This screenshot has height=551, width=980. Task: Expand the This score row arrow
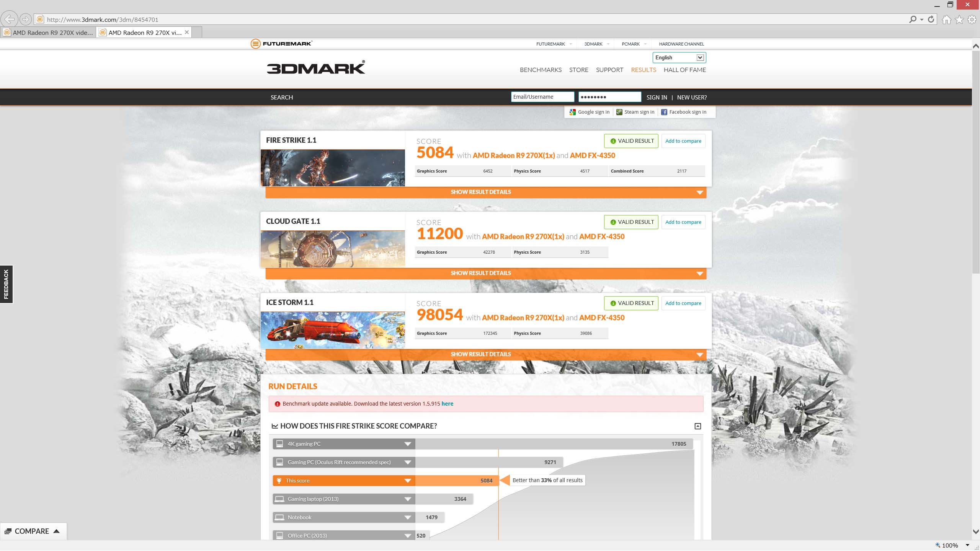pyautogui.click(x=408, y=481)
